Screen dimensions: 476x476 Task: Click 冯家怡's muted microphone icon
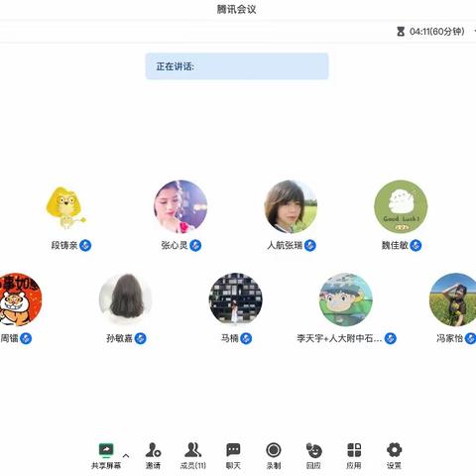pyautogui.click(x=471, y=338)
